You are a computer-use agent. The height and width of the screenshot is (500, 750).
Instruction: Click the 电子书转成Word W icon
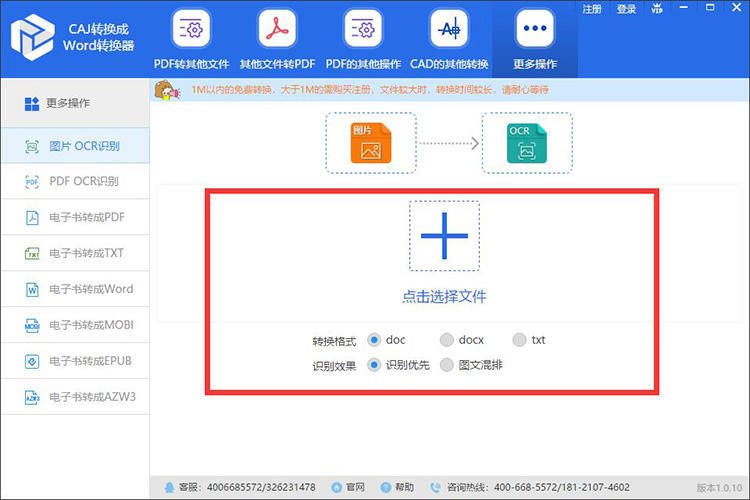pyautogui.click(x=32, y=289)
